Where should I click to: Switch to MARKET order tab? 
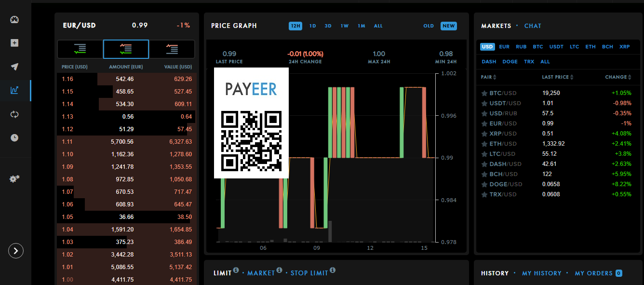tap(261, 273)
